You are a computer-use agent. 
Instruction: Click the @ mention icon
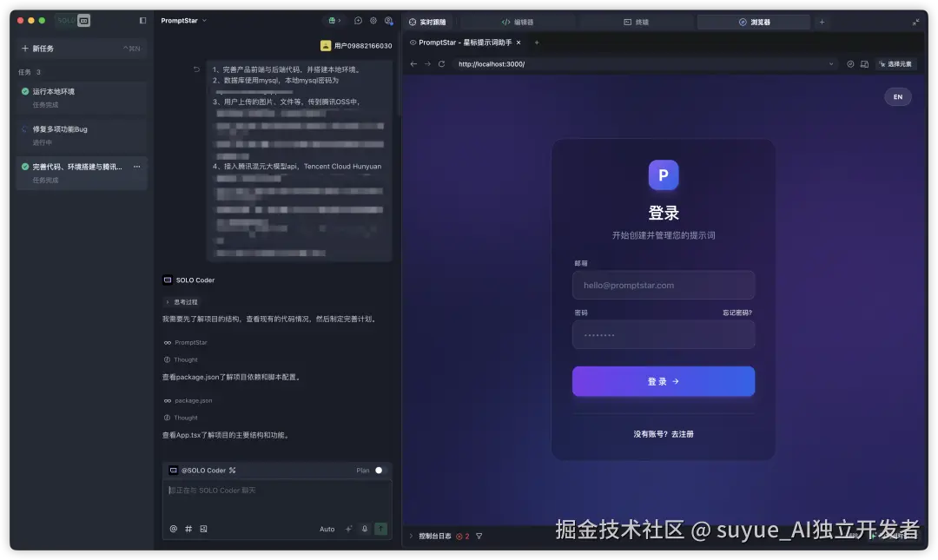174,529
